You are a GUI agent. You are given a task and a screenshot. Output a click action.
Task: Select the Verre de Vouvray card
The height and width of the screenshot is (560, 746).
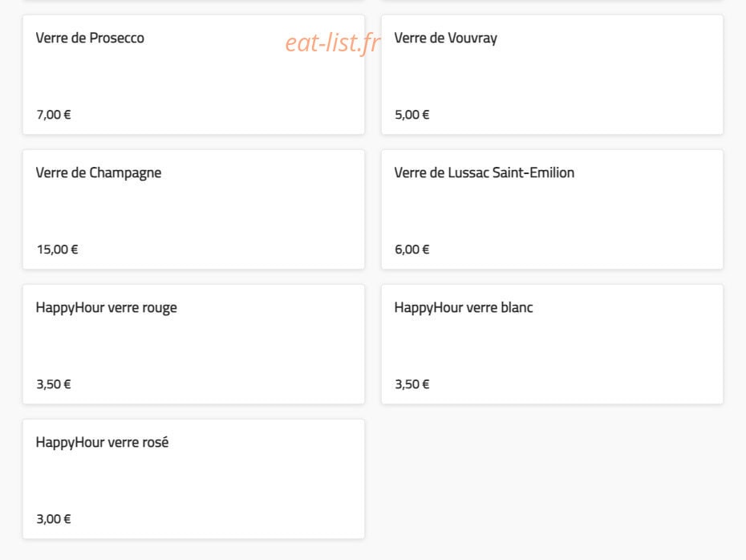click(552, 75)
